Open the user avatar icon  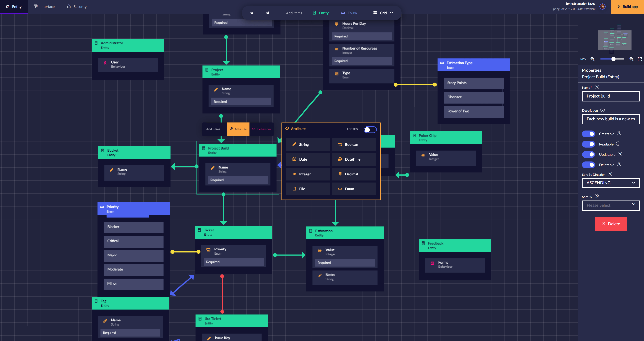[603, 7]
